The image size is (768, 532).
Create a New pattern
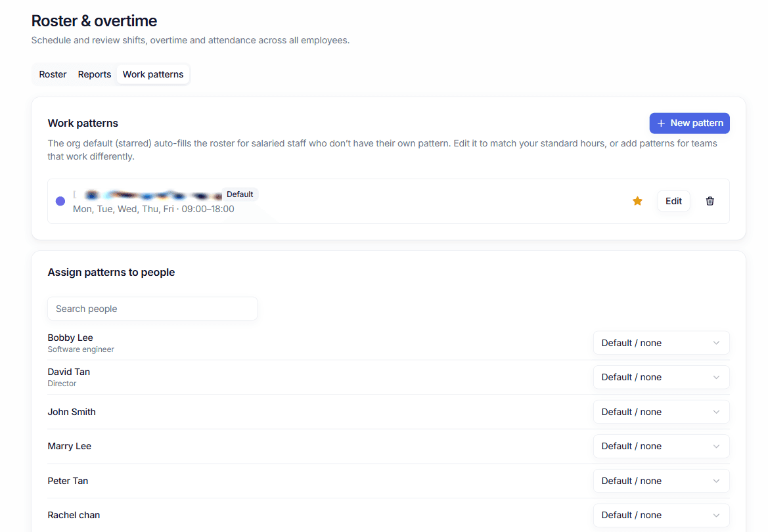pos(690,123)
